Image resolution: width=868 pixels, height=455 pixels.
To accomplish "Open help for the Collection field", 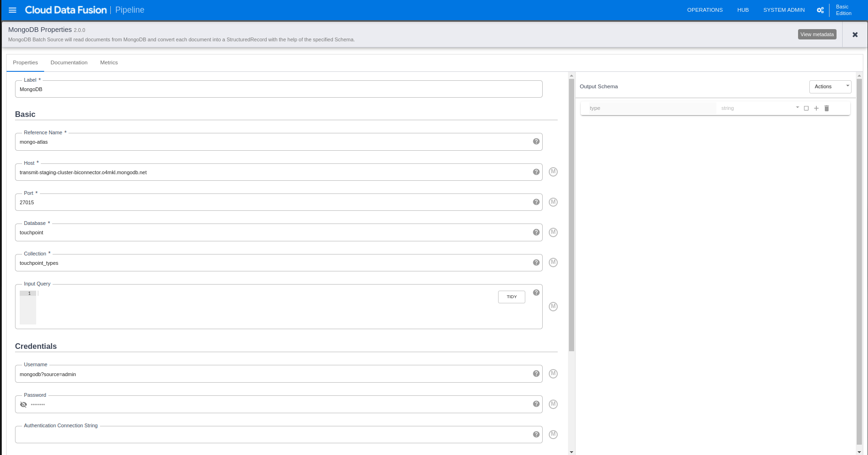I will 536,262.
